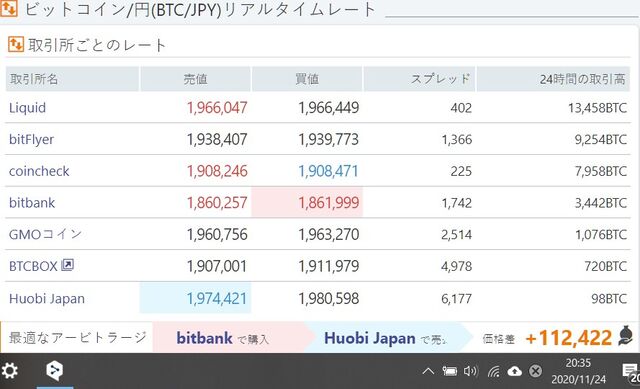640x389 pixels.
Task: Open the notification center icon
Action: (630, 371)
